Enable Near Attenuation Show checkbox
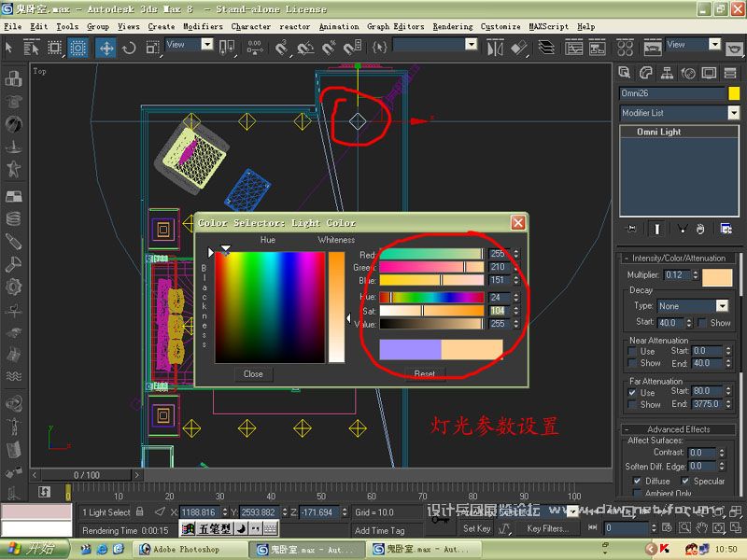Image resolution: width=747 pixels, height=560 pixels. click(x=632, y=363)
